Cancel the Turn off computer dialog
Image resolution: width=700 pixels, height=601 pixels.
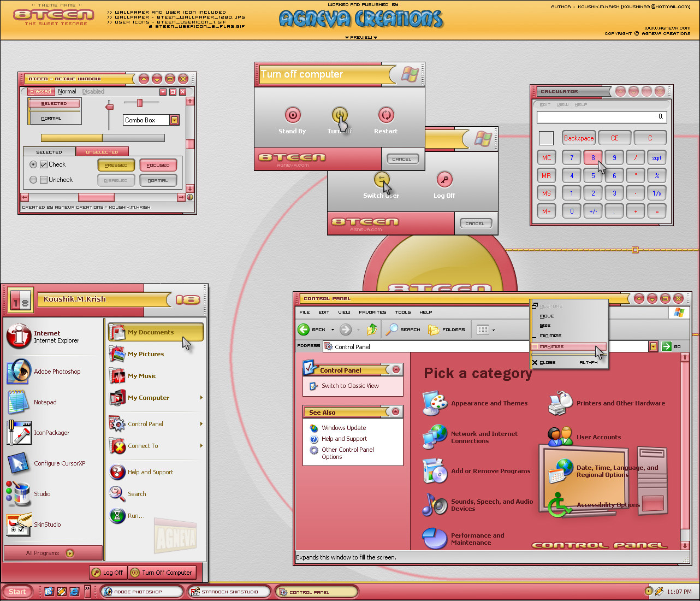[x=402, y=159]
